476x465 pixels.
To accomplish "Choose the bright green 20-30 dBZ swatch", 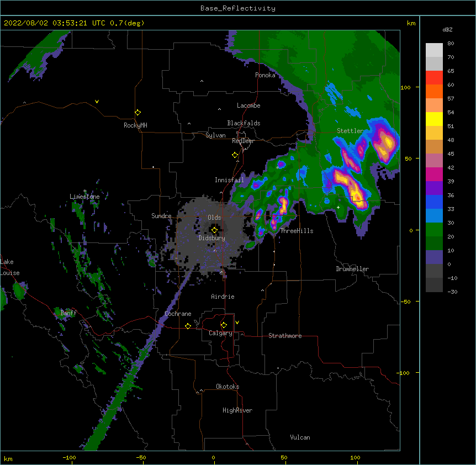I will coord(434,230).
